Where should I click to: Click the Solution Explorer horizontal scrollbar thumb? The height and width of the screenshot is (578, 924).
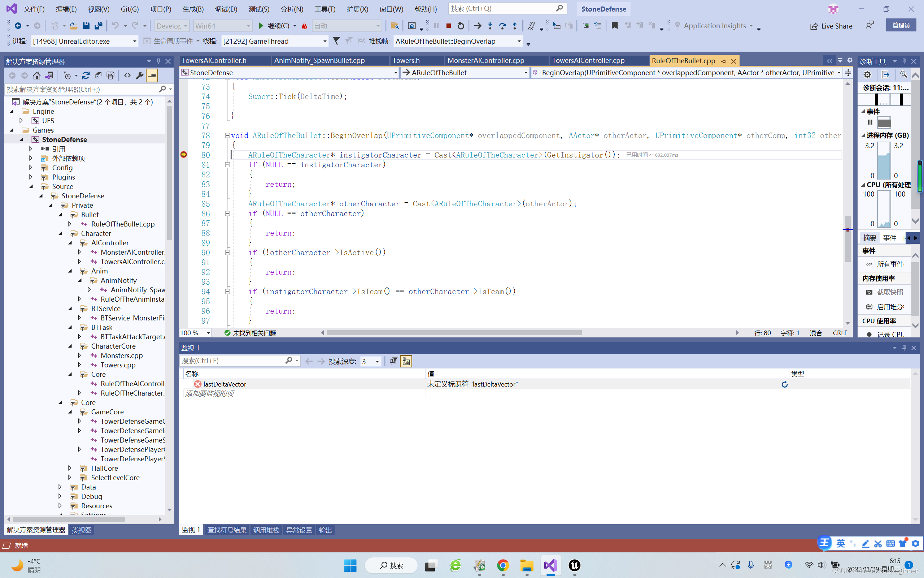point(69,519)
